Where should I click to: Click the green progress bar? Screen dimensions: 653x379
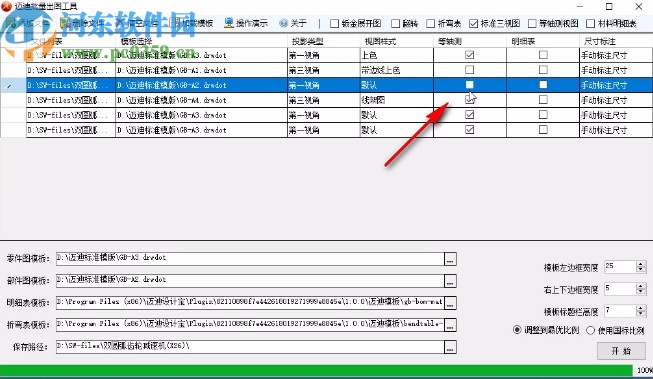point(316,370)
